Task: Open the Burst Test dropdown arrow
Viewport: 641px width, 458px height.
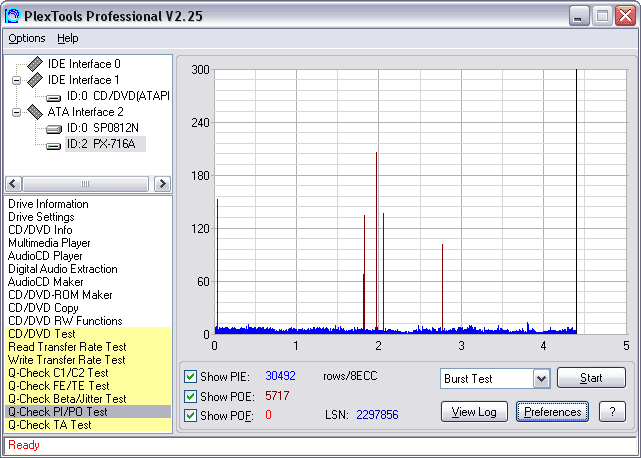Action: pos(541,379)
